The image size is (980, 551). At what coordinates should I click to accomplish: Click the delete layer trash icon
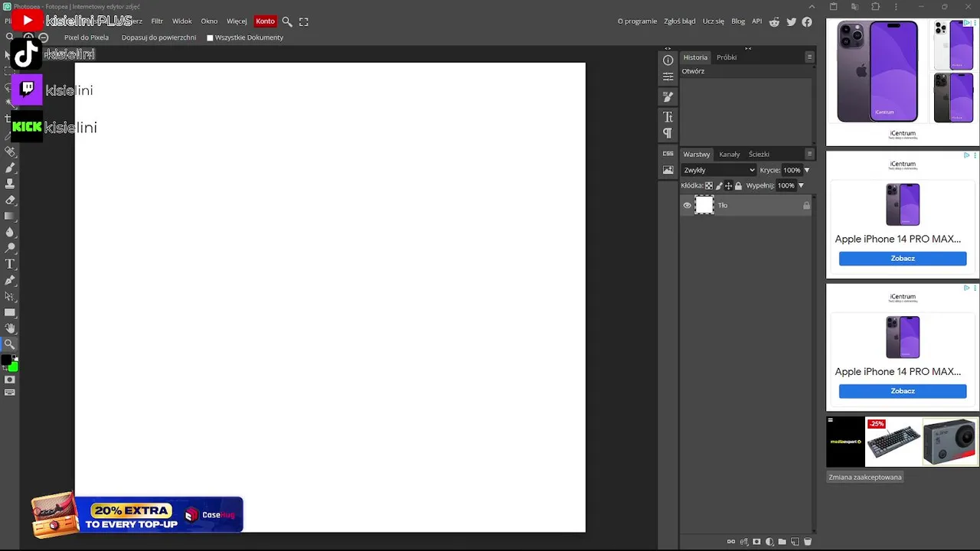(x=807, y=542)
